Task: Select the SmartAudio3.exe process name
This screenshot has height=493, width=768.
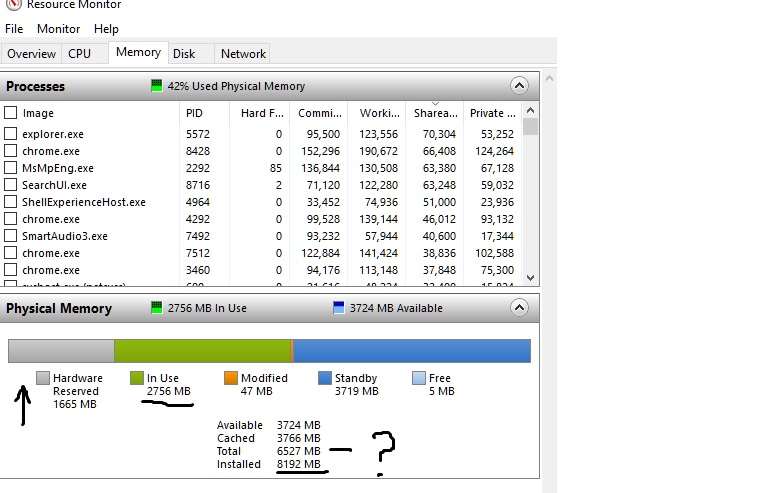Action: coord(65,236)
